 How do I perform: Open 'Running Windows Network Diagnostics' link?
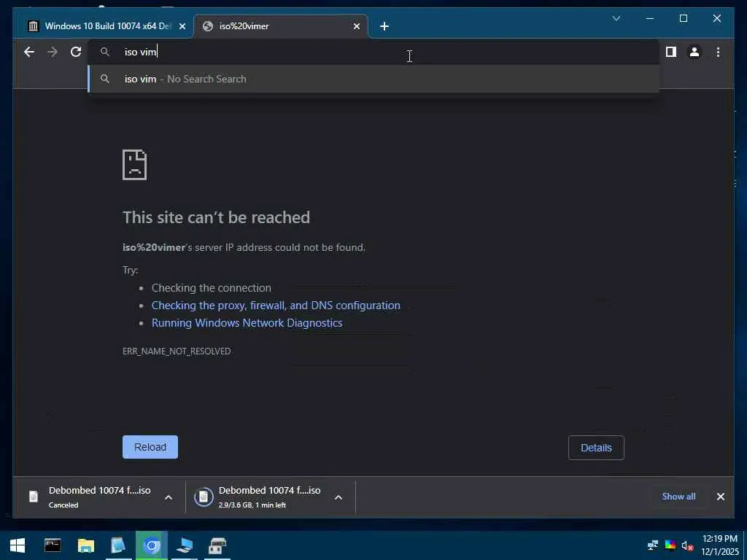click(x=247, y=323)
